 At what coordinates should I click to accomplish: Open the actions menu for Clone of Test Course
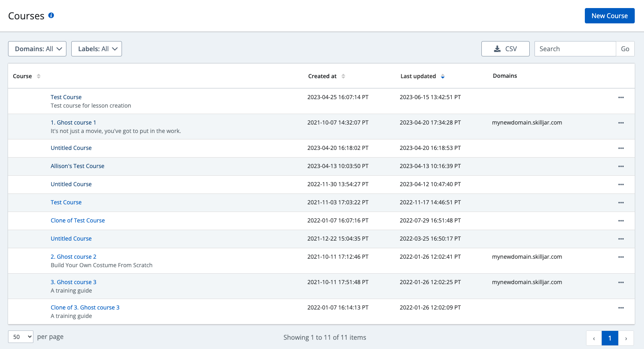pyautogui.click(x=621, y=221)
